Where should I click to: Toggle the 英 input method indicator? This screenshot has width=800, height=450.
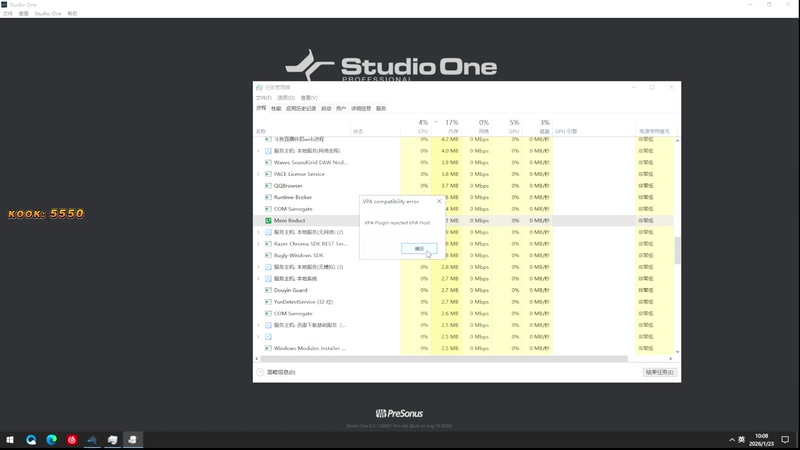point(741,439)
